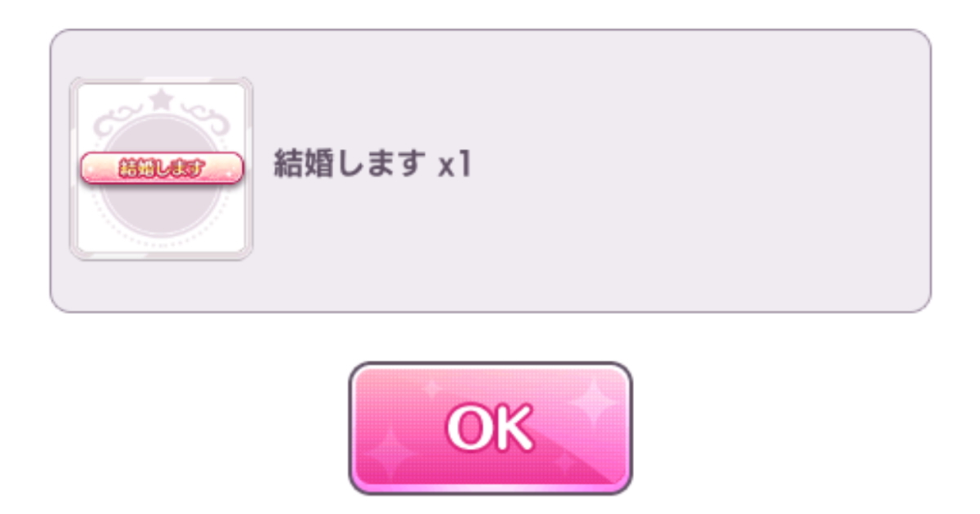This screenshot has width=980, height=514.
Task: Click the star ornament atop the item icon
Action: point(160,100)
